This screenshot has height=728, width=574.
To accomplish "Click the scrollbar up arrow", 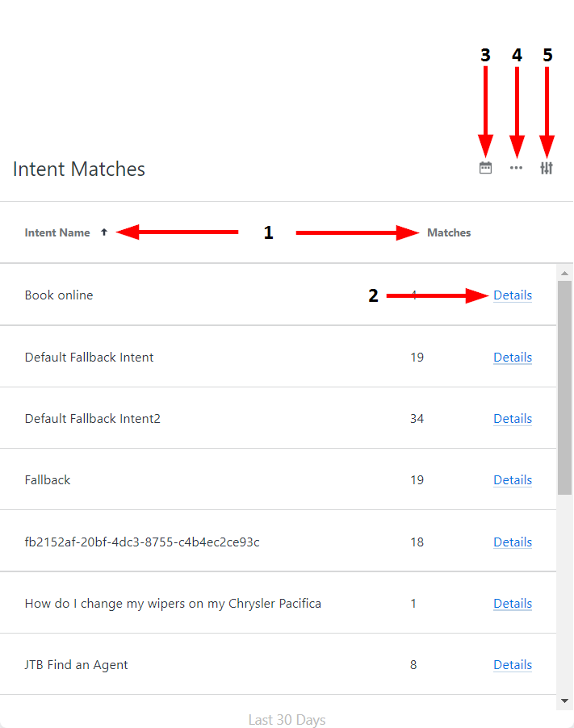I will [565, 274].
